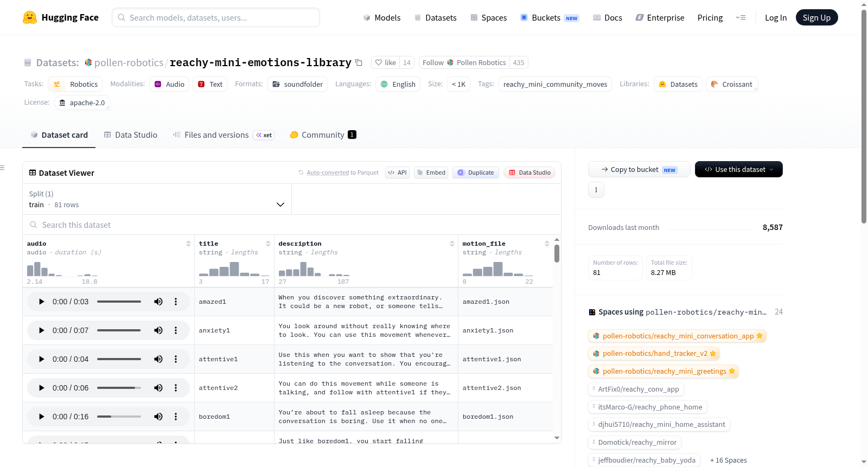Follow Pollen Robotics

click(x=465, y=62)
